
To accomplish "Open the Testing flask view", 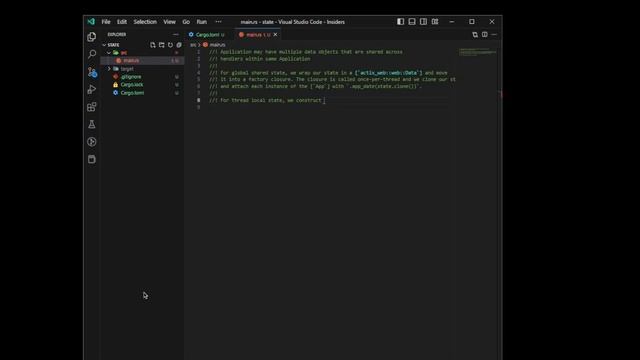I will [92, 124].
